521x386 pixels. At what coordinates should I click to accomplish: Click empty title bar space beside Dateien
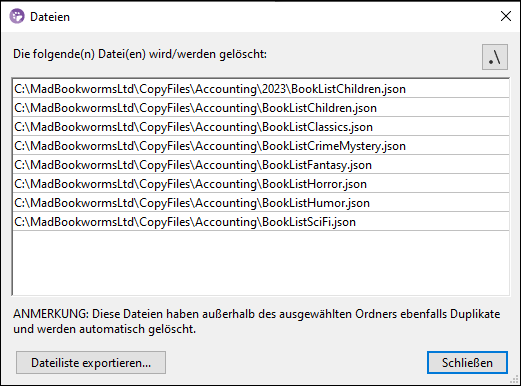tap(283, 16)
